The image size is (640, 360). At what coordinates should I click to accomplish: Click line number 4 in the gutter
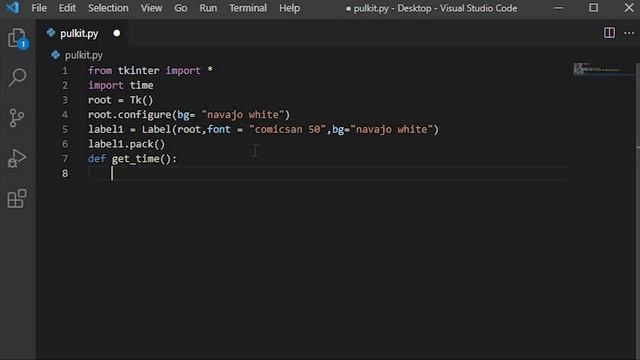(65, 115)
